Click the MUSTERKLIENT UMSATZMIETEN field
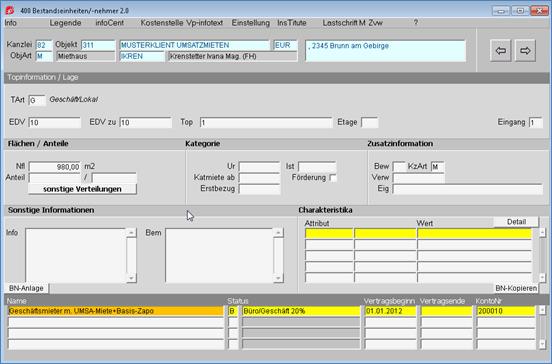Image resolution: width=552 pixels, height=364 pixels. pyautogui.click(x=195, y=45)
